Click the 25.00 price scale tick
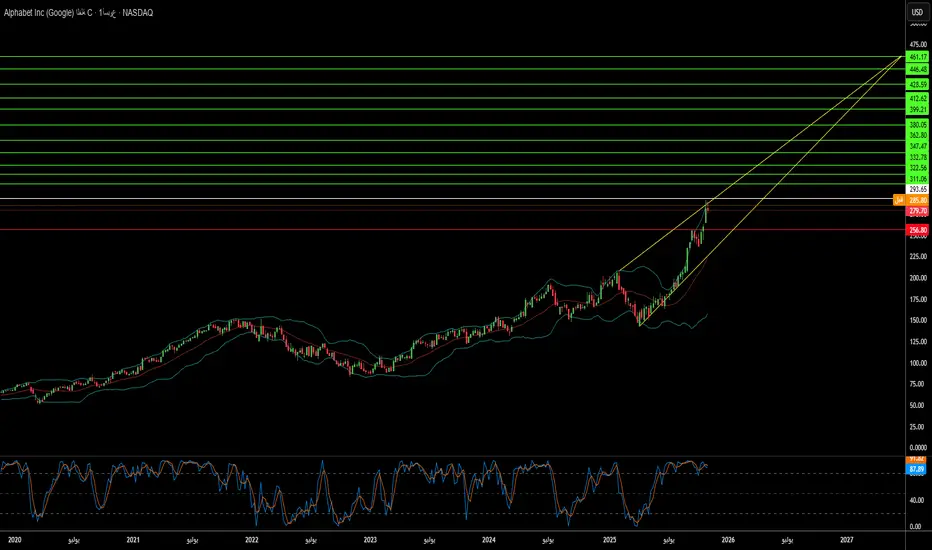This screenshot has width=932, height=550. (919, 427)
